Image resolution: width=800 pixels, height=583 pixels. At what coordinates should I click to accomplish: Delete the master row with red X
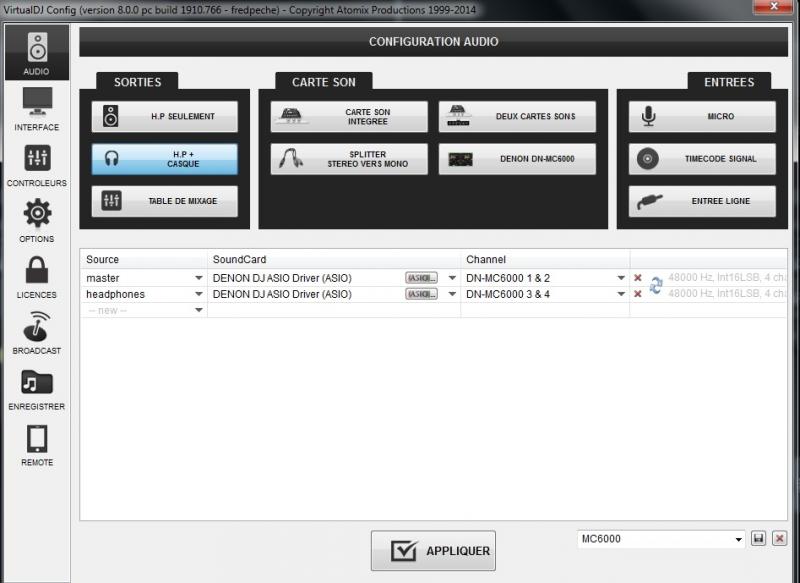(x=638, y=278)
